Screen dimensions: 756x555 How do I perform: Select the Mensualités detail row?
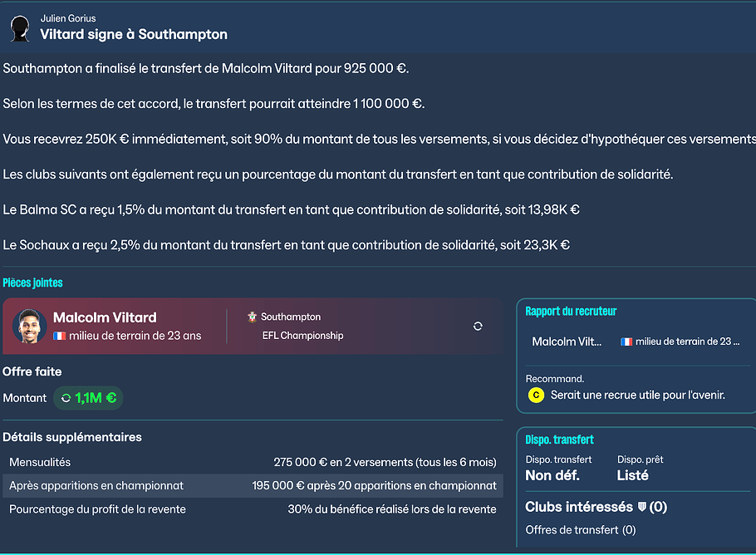coord(253,462)
